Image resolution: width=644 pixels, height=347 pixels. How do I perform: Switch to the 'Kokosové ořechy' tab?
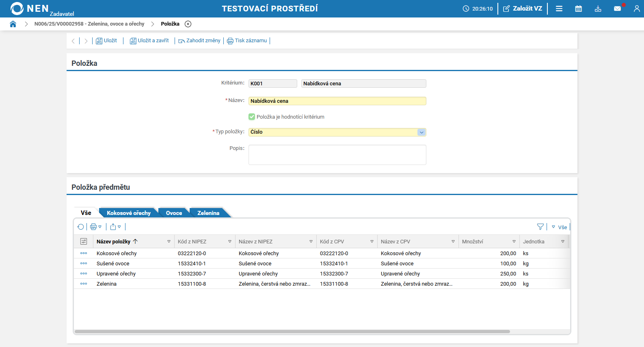coord(128,213)
